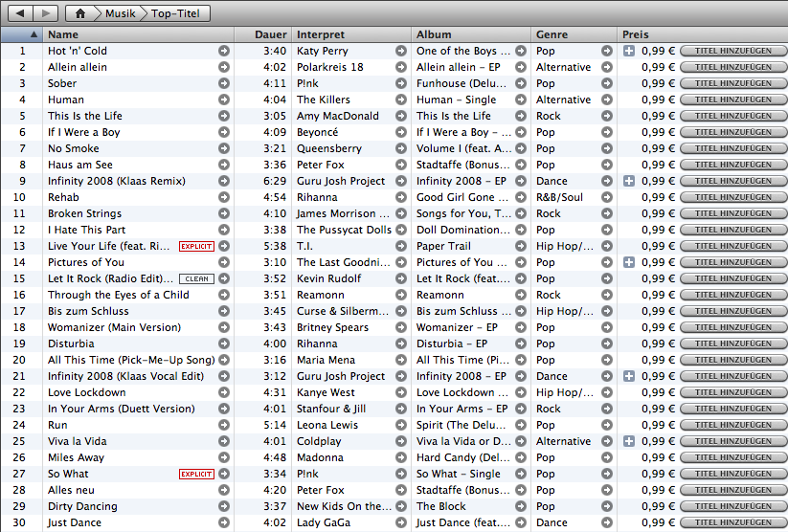Select the song Through the Eyes of a Child
Image resolution: width=788 pixels, height=532 pixels.
tap(119, 295)
